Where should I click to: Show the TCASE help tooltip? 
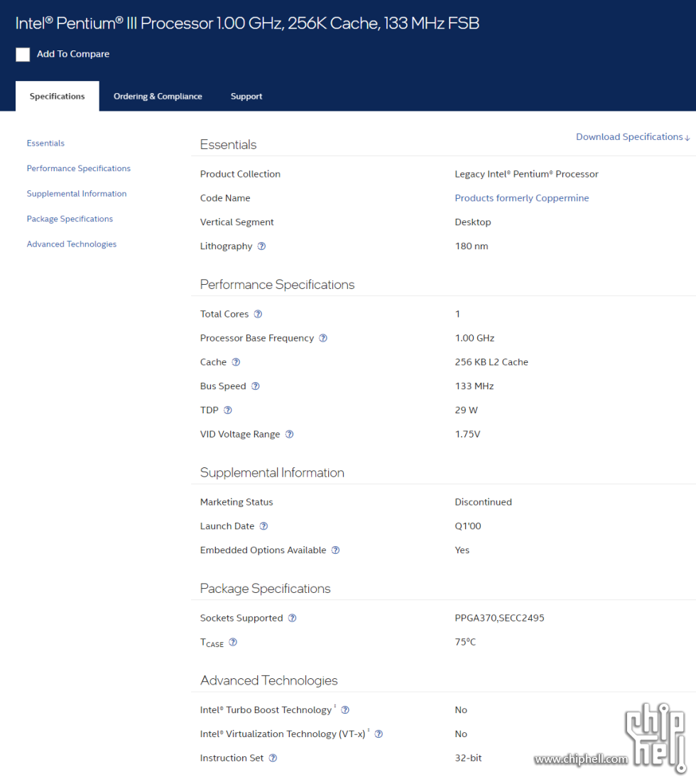coord(233,642)
